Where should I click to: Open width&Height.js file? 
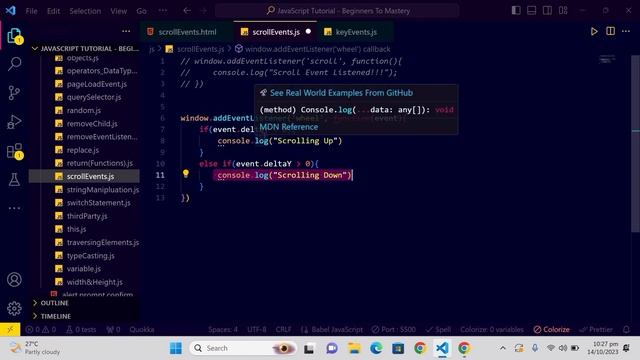(x=95, y=282)
